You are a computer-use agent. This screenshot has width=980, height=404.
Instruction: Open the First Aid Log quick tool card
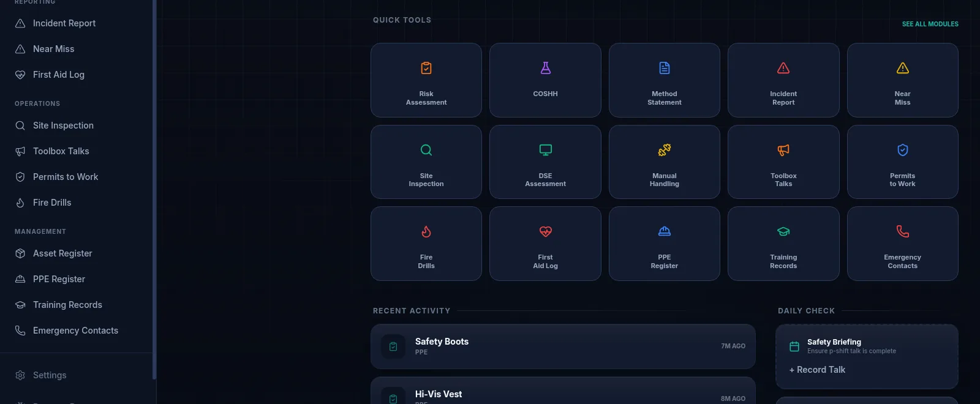point(545,244)
